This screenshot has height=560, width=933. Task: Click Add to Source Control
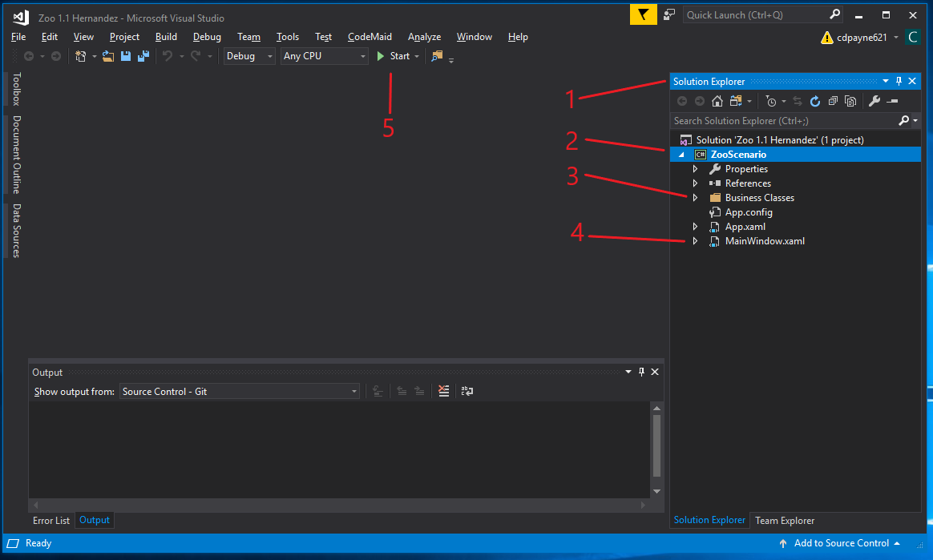point(841,543)
